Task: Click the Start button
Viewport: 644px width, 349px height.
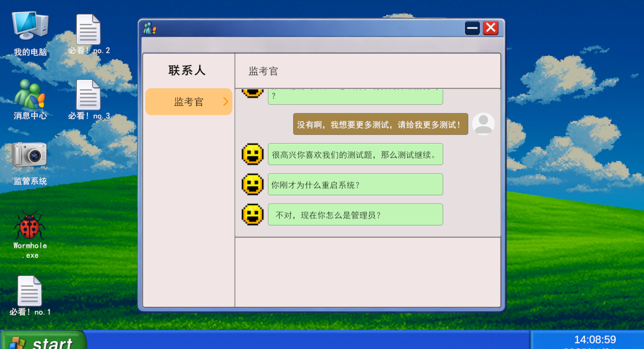Action: tap(43, 341)
